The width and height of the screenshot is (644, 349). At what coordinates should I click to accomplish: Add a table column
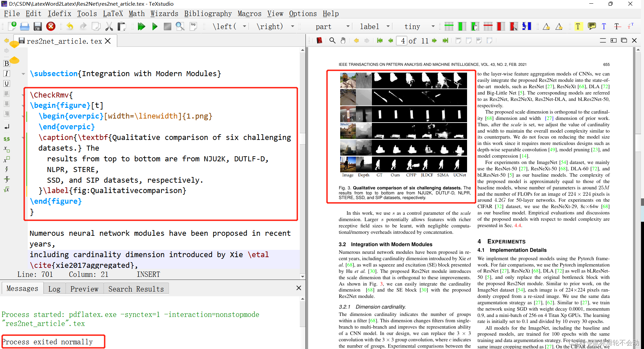(462, 26)
